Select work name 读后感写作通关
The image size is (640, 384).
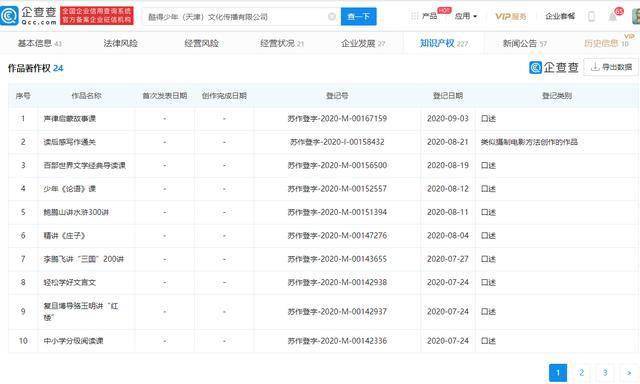click(x=69, y=142)
